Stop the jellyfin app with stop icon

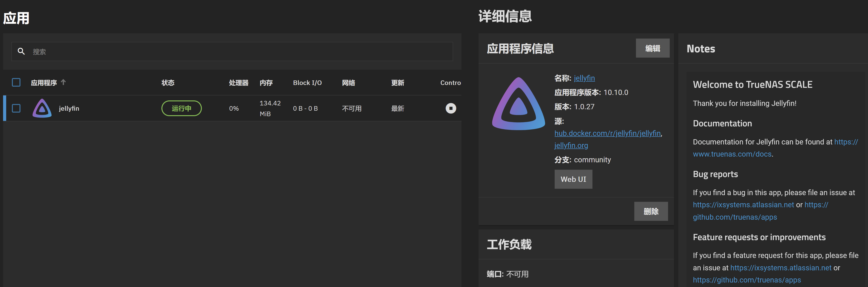click(x=451, y=108)
